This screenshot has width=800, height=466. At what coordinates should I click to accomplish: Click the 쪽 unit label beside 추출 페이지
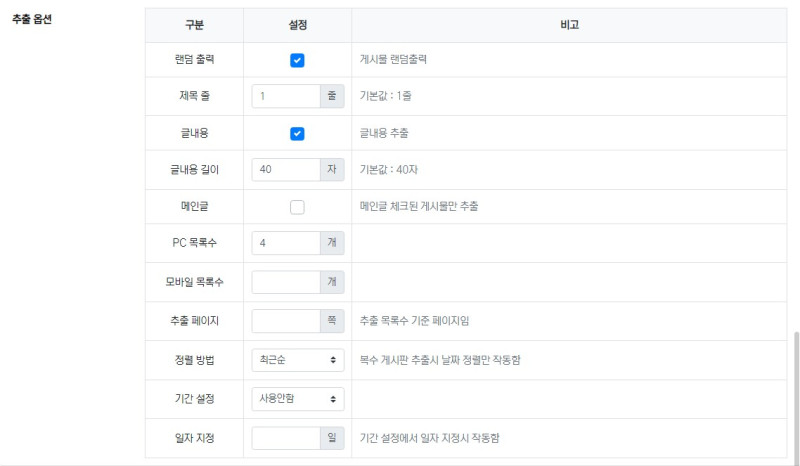pyautogui.click(x=332, y=321)
